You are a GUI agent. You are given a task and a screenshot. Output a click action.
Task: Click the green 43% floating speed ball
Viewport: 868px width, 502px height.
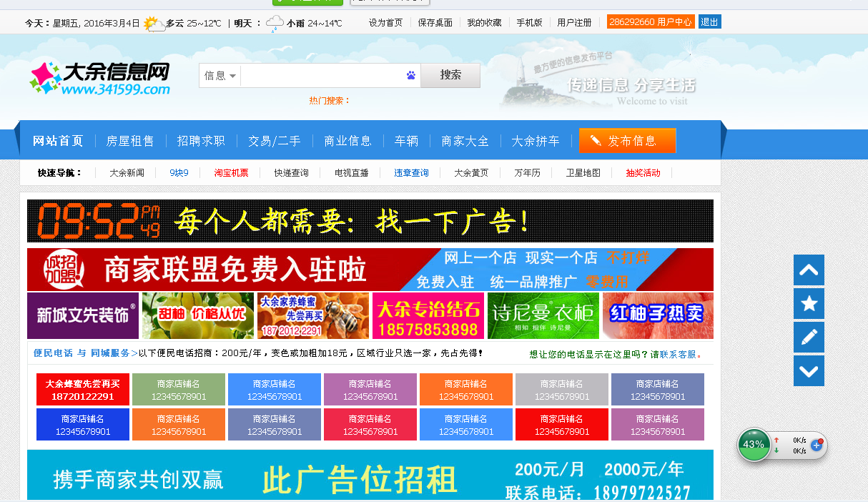click(x=754, y=444)
